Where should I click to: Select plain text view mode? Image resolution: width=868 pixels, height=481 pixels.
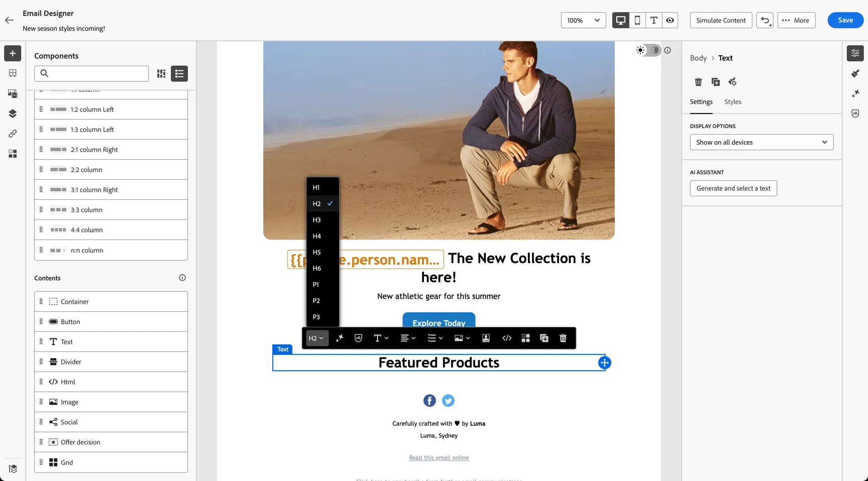click(654, 20)
